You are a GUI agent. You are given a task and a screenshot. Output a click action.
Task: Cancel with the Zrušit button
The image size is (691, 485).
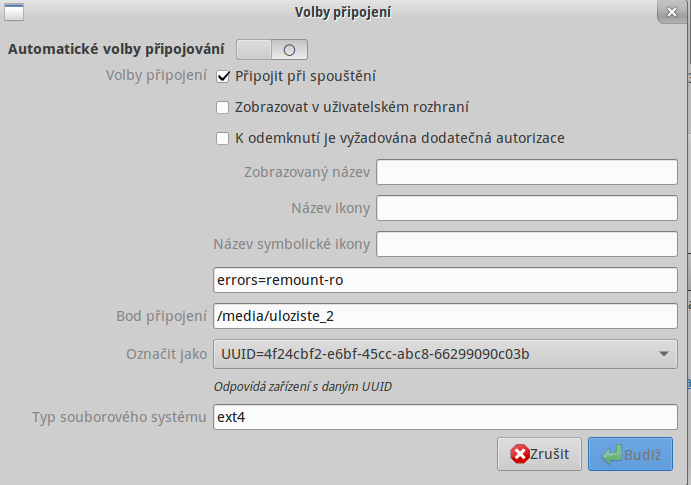pyautogui.click(x=539, y=454)
